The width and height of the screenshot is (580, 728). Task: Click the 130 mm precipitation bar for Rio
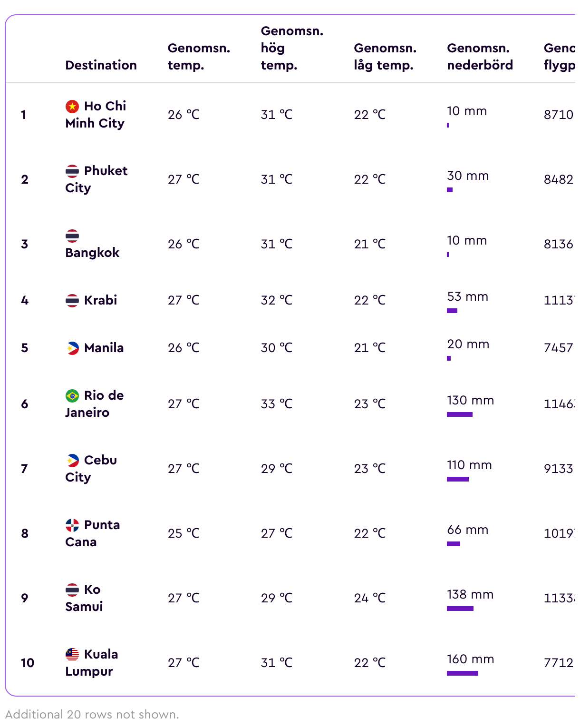[459, 414]
